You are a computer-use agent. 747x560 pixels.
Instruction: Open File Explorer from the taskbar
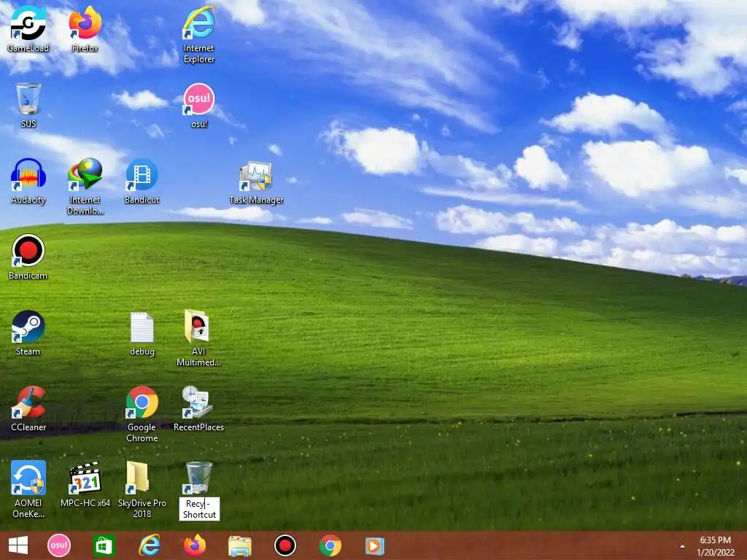239,546
